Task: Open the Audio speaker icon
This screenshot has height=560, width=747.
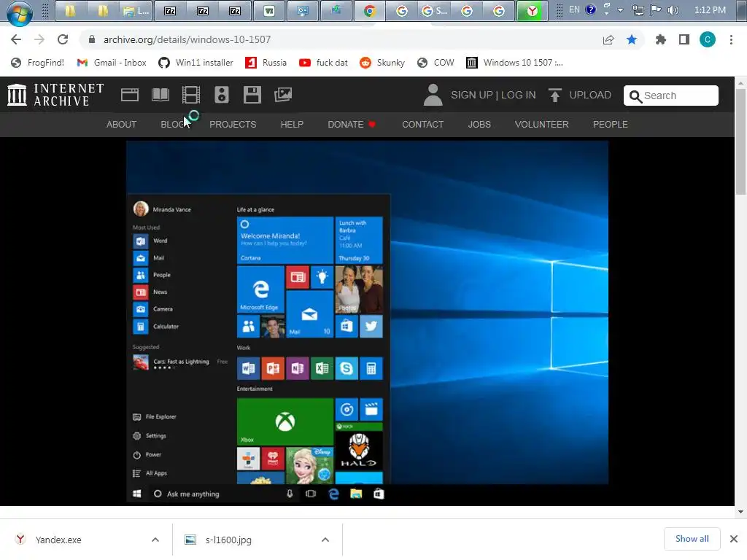Action: tap(222, 95)
